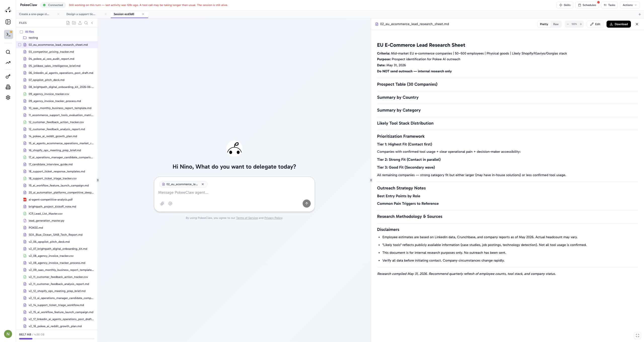Click the upload icon in Files header

click(80, 23)
